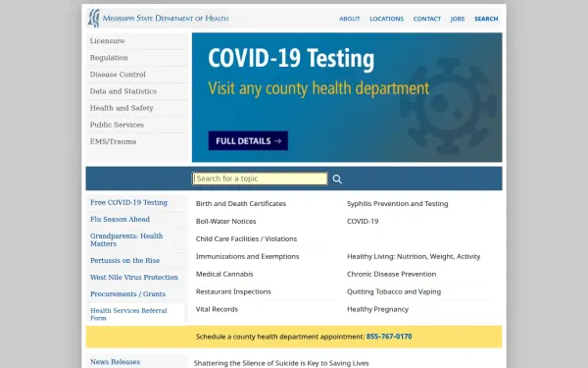Click the FULL DETAILS button
Viewport: 588px width, 368px height.
248,140
